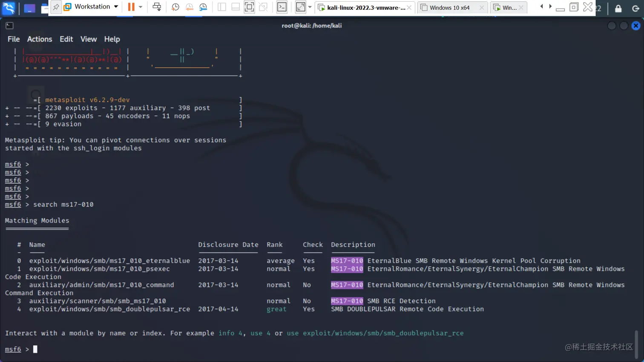Click the 'Description' column header

[353, 245]
